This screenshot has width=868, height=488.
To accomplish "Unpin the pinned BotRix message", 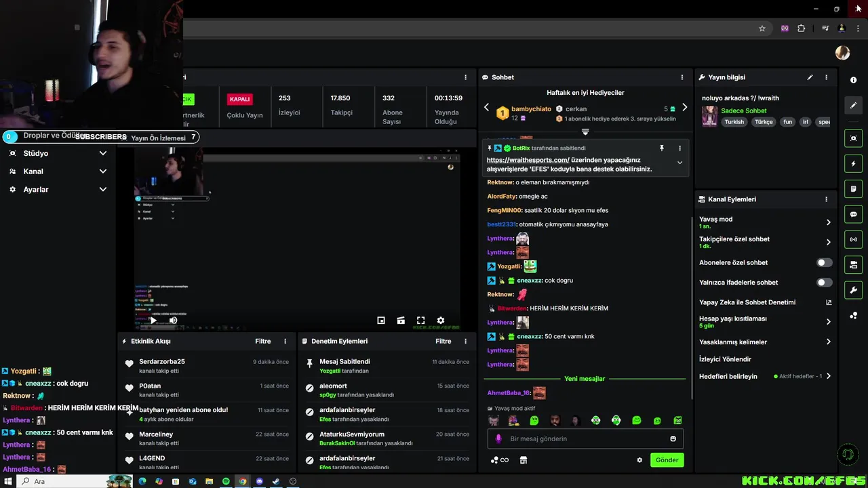I will pos(662,148).
